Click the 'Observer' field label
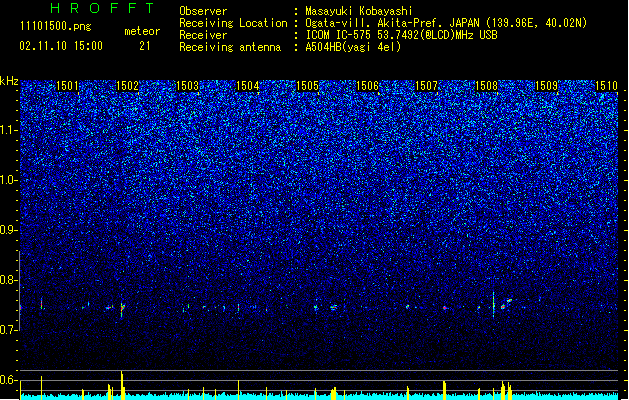The width and height of the screenshot is (629, 400). pos(203,11)
